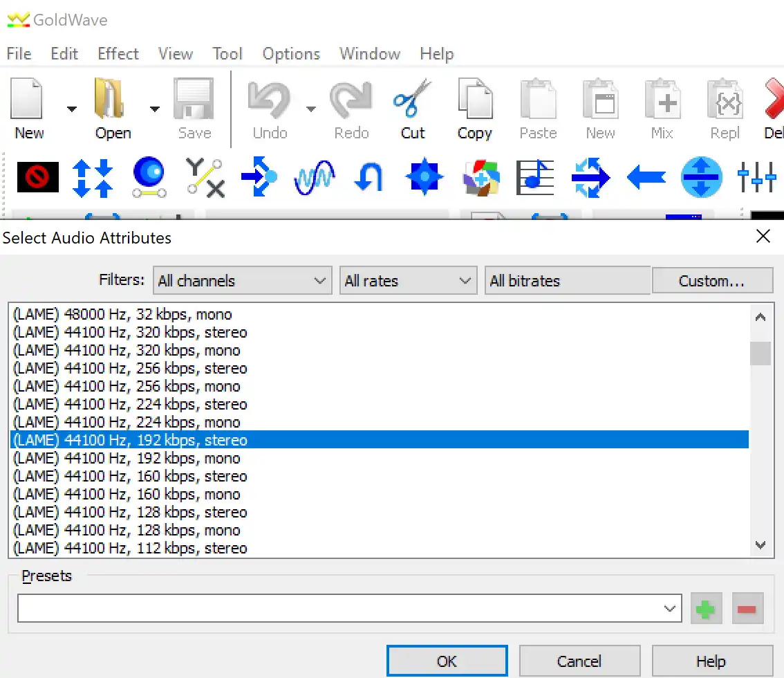Open the All rates filter dropdown
The width and height of the screenshot is (784, 678).
coord(408,281)
